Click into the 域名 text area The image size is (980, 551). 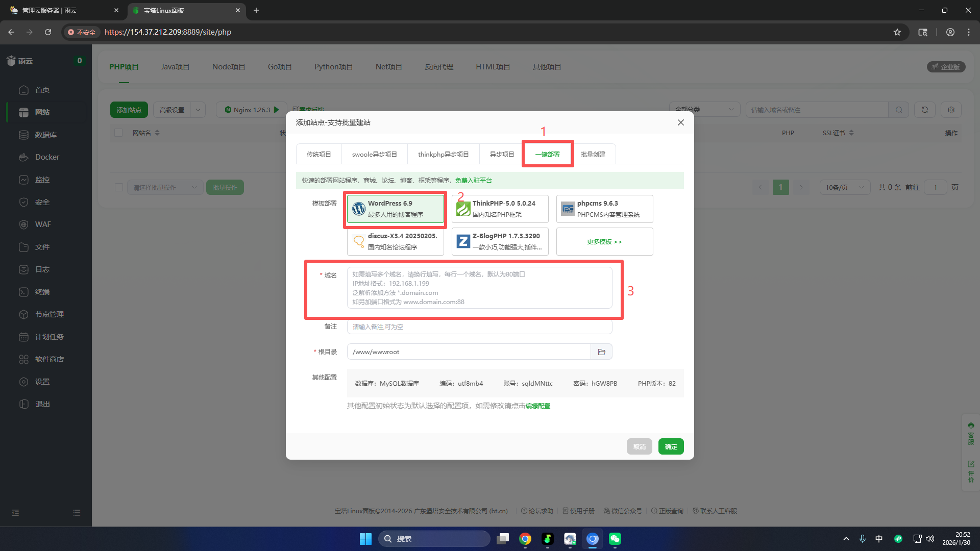(479, 288)
